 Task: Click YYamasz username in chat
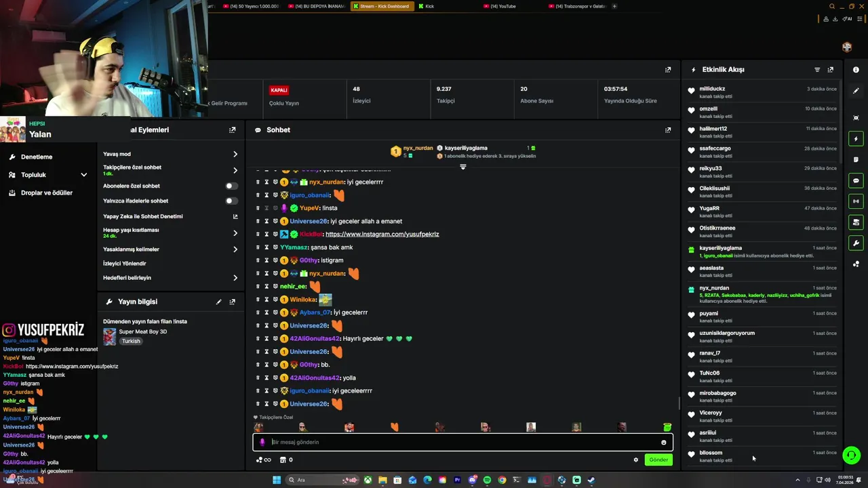click(x=294, y=247)
